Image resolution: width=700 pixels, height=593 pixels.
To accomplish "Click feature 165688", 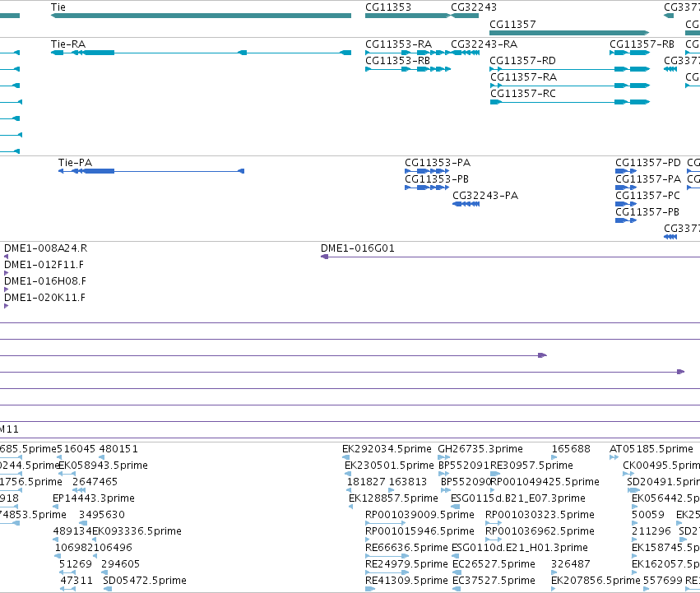I will pos(571,449).
